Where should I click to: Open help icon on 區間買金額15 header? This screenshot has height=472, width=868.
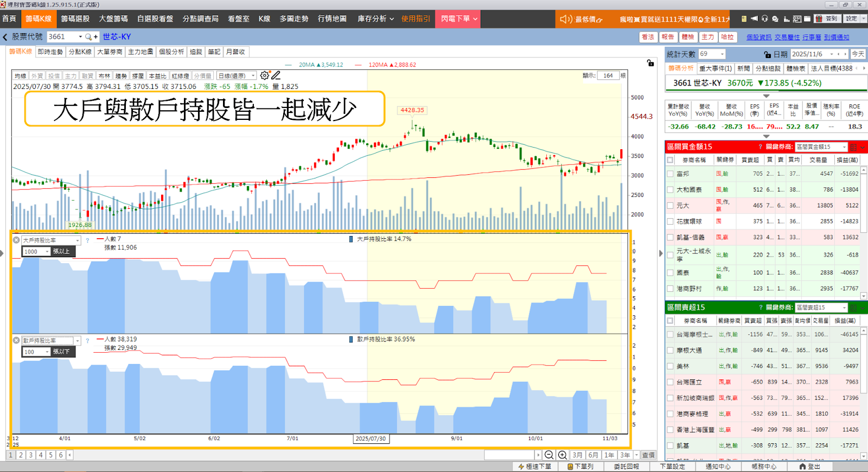tap(761, 146)
